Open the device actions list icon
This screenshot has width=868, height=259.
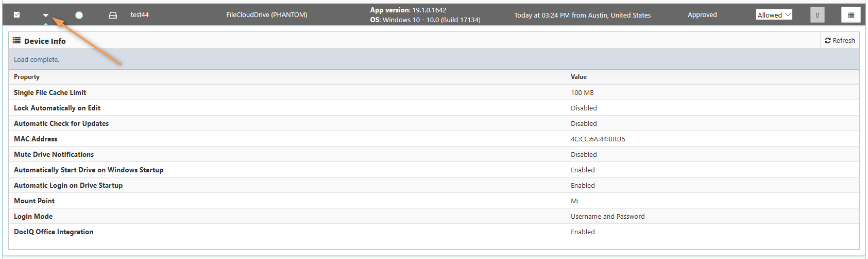(850, 15)
